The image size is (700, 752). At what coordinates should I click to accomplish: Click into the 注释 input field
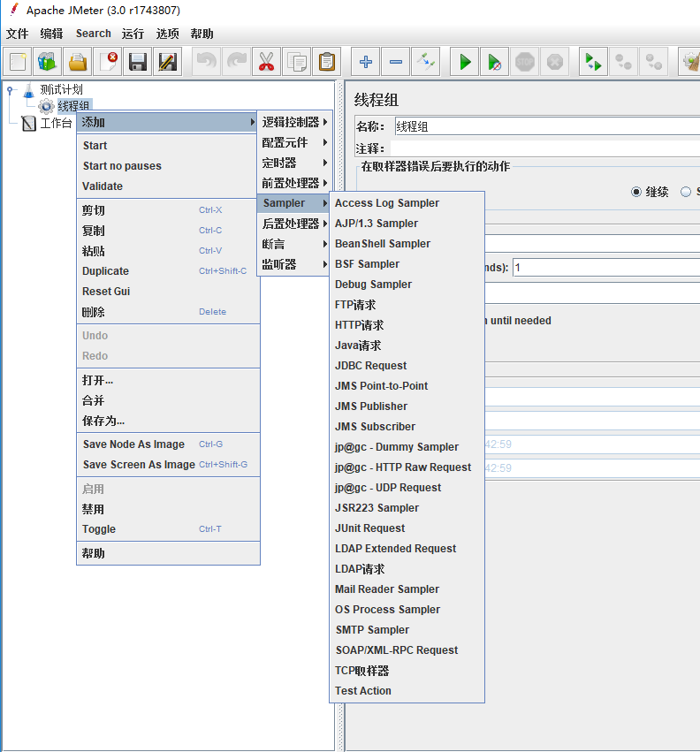tap(545, 148)
